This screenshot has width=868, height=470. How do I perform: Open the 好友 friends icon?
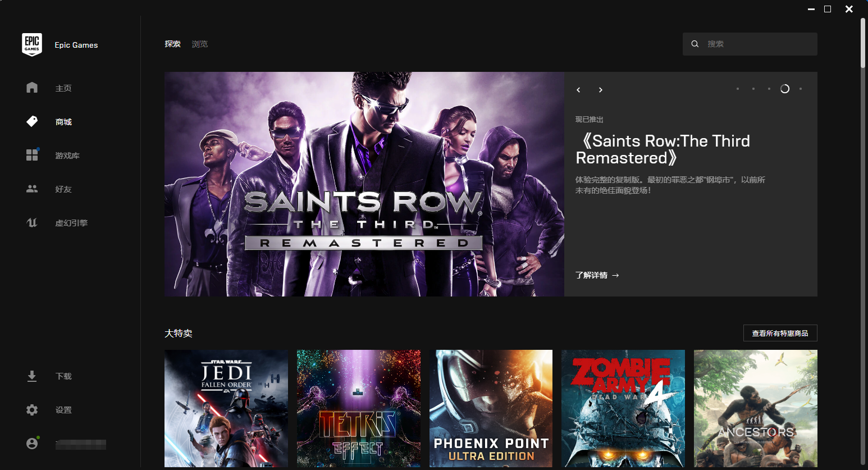pos(32,189)
